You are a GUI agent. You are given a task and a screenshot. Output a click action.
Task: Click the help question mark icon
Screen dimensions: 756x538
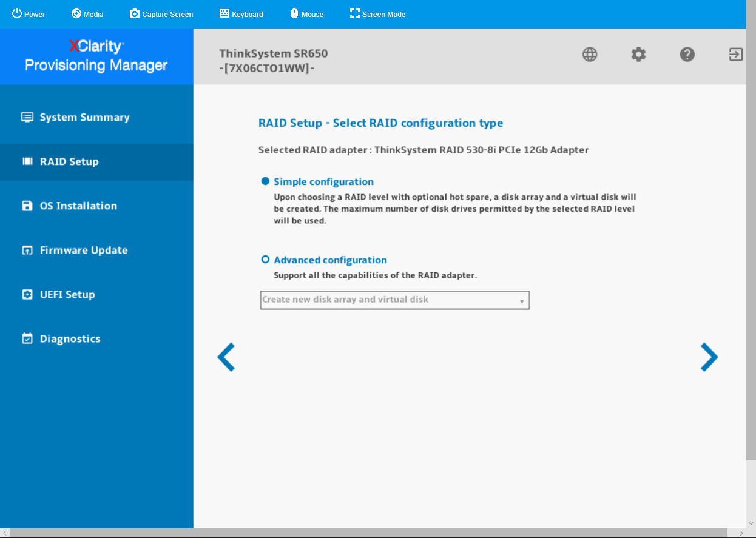pos(687,55)
